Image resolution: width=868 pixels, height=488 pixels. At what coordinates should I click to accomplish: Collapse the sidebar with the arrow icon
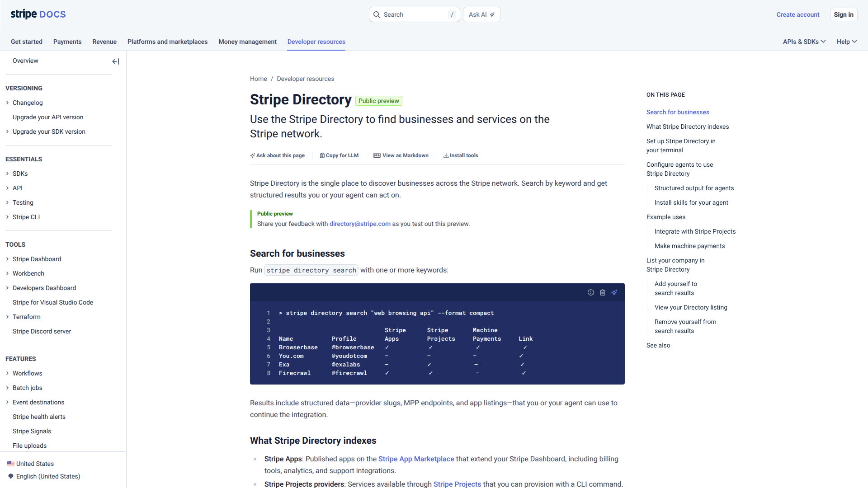click(x=116, y=61)
